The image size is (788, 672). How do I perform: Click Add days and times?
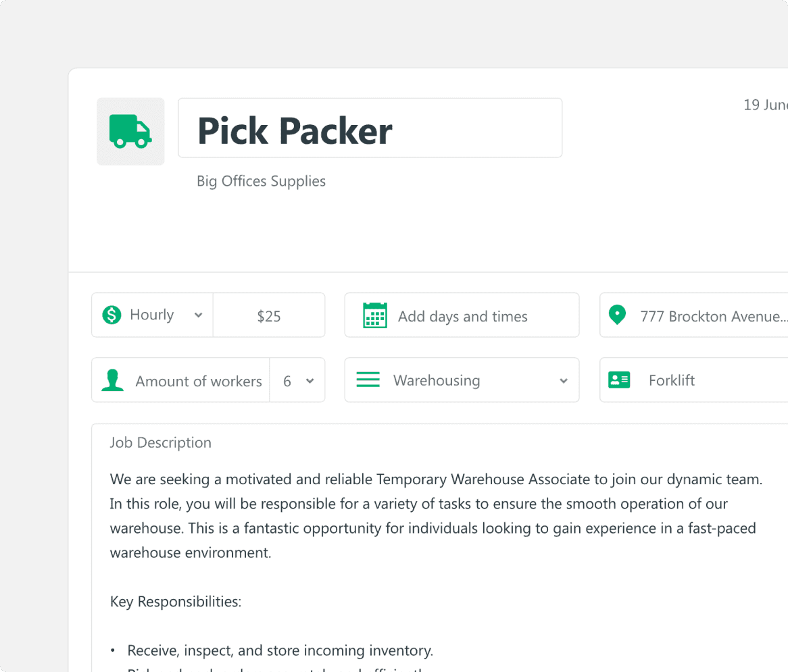[463, 316]
